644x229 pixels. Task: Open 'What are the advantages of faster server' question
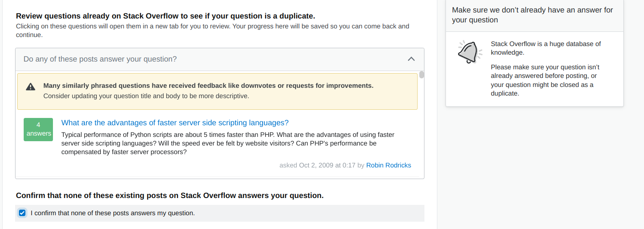[175, 123]
